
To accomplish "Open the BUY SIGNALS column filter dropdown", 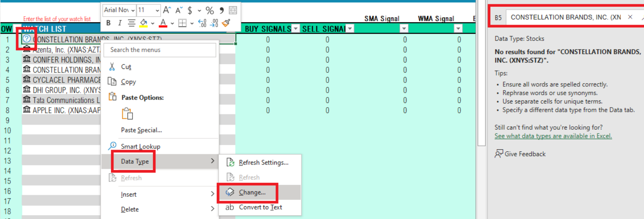I will pos(295,29).
